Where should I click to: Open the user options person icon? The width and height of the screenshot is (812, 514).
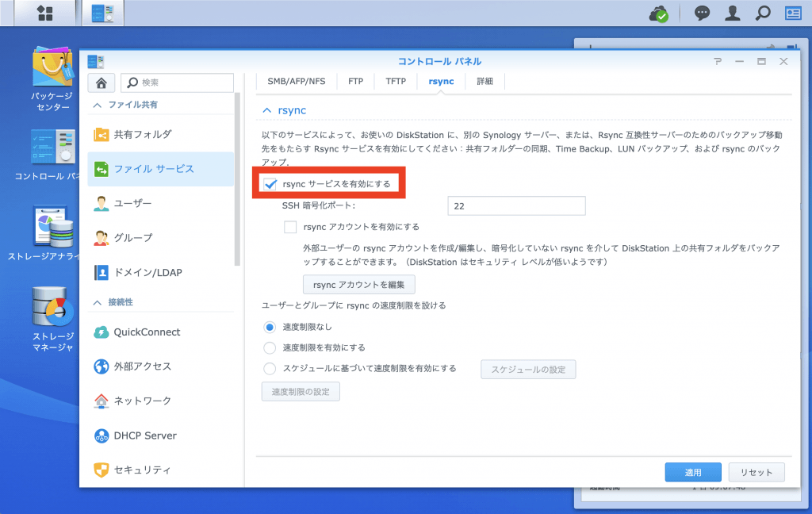(733, 13)
